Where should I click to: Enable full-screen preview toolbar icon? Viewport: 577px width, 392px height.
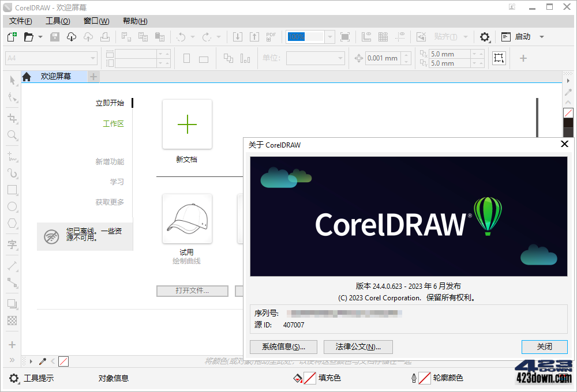click(345, 36)
